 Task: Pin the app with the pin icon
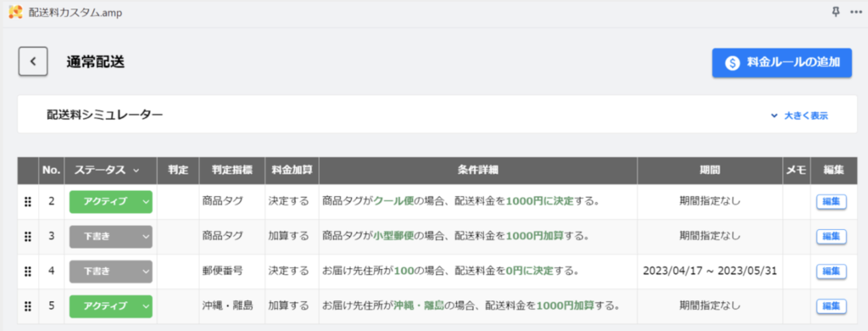pos(836,12)
